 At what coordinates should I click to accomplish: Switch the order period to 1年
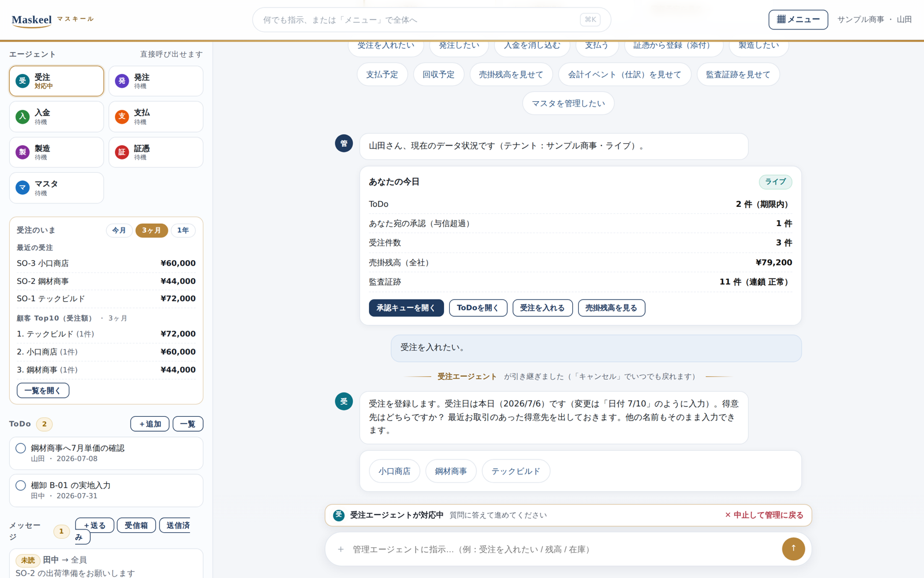point(183,230)
